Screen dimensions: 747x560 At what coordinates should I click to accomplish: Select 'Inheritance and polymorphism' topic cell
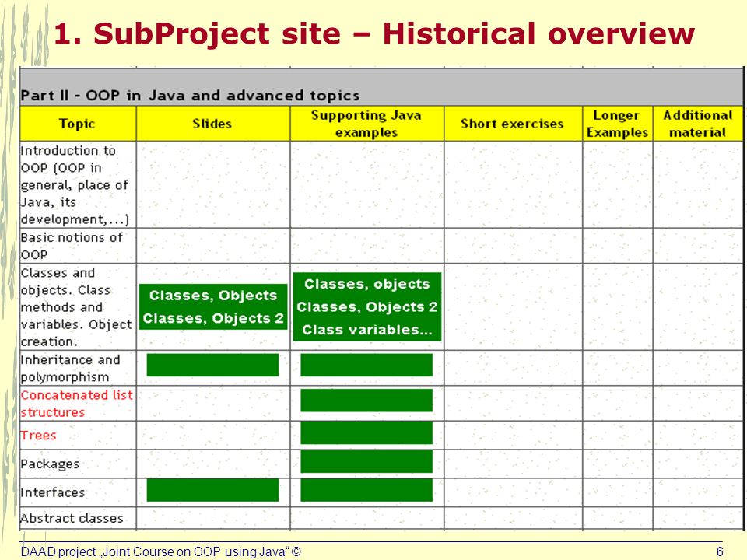(x=78, y=368)
